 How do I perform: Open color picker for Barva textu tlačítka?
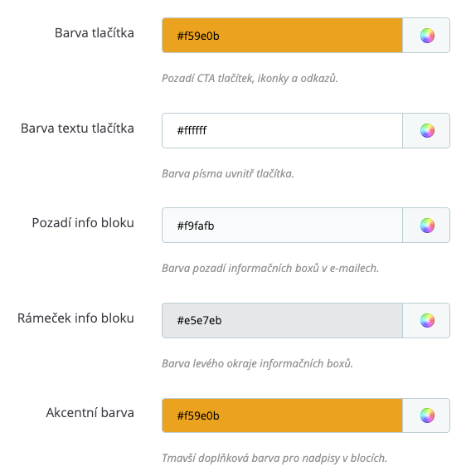426,131
